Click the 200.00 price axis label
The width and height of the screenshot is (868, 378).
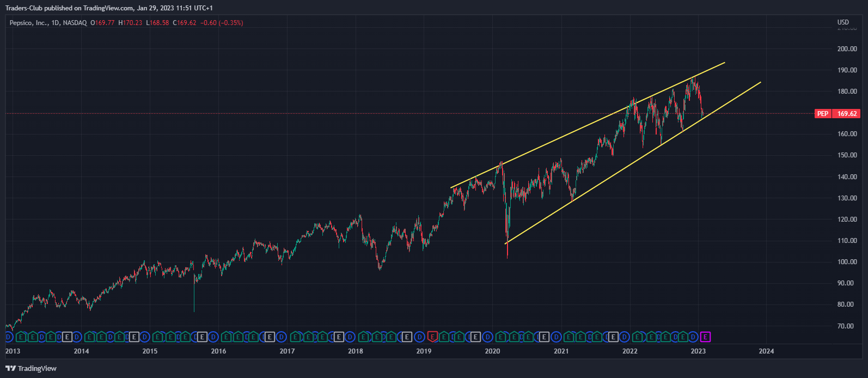click(847, 48)
